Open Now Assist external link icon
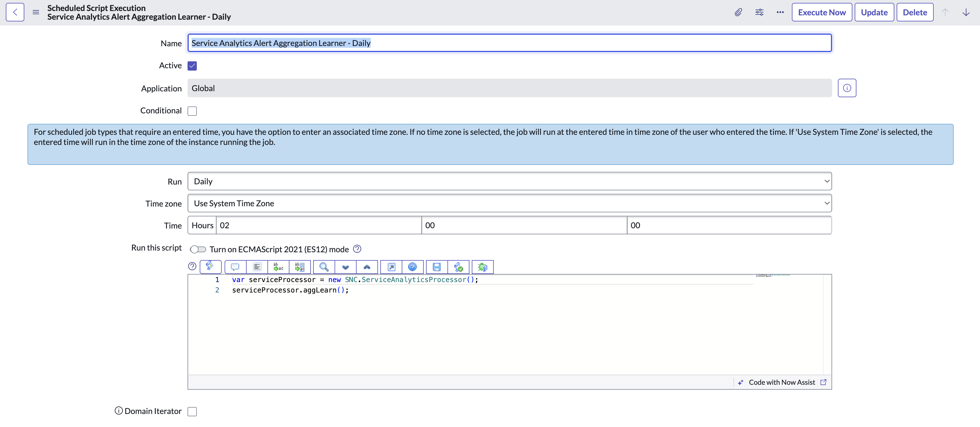 pos(823,382)
